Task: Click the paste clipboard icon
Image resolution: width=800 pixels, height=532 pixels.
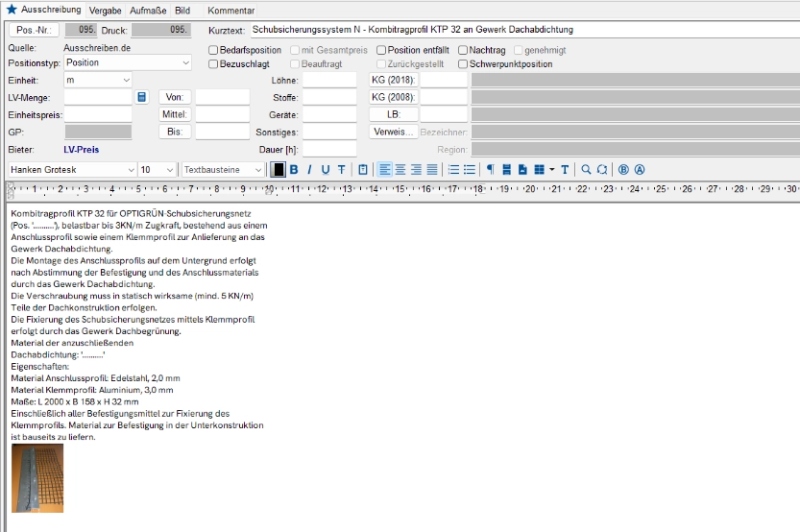Action: pos(363,169)
